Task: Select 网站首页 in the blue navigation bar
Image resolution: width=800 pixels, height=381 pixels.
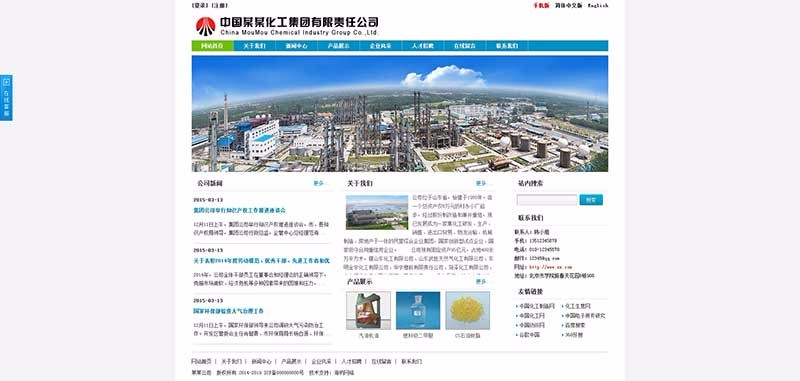Action: click(x=212, y=46)
